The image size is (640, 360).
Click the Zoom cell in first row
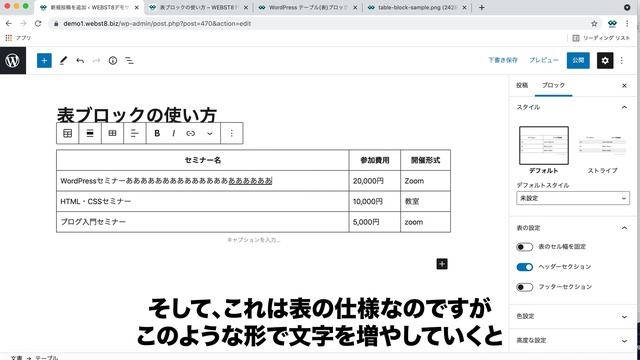pyautogui.click(x=425, y=181)
